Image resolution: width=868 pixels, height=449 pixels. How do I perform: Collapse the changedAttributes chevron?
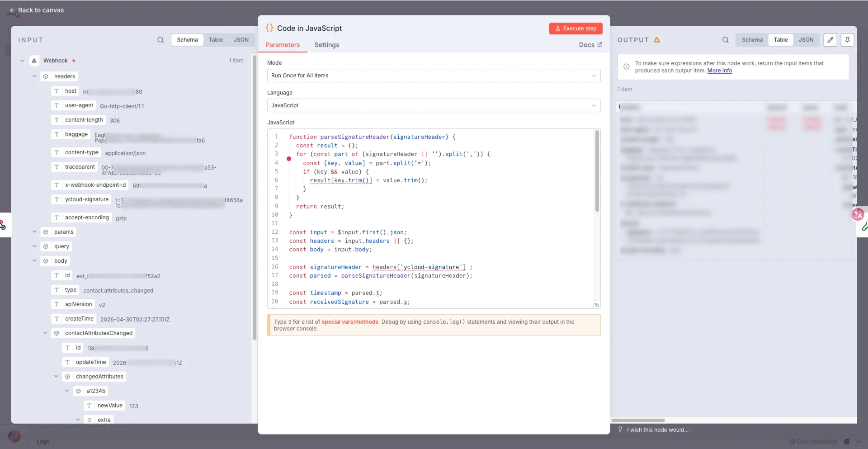tap(56, 377)
